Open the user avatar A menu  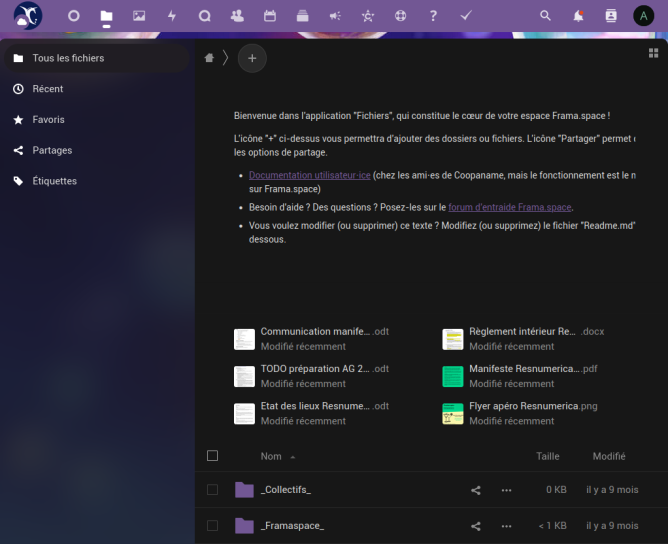(643, 16)
